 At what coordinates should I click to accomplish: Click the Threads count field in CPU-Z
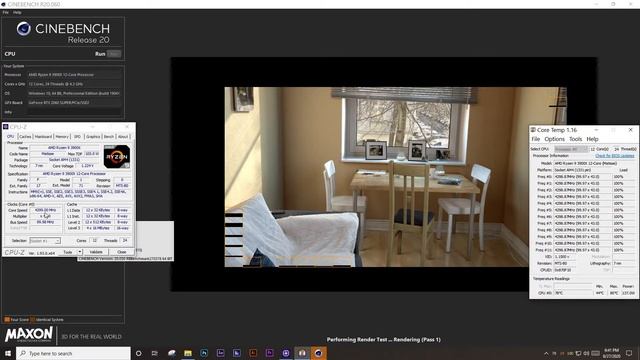(x=125, y=241)
